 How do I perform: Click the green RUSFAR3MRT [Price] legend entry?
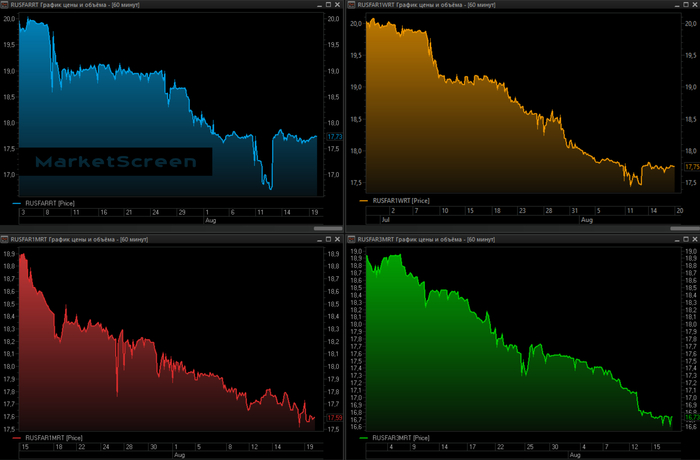(x=401, y=438)
